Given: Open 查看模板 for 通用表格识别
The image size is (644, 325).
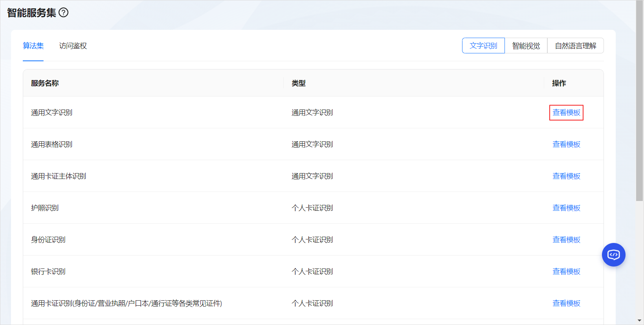Looking at the screenshot, I should coord(566,144).
